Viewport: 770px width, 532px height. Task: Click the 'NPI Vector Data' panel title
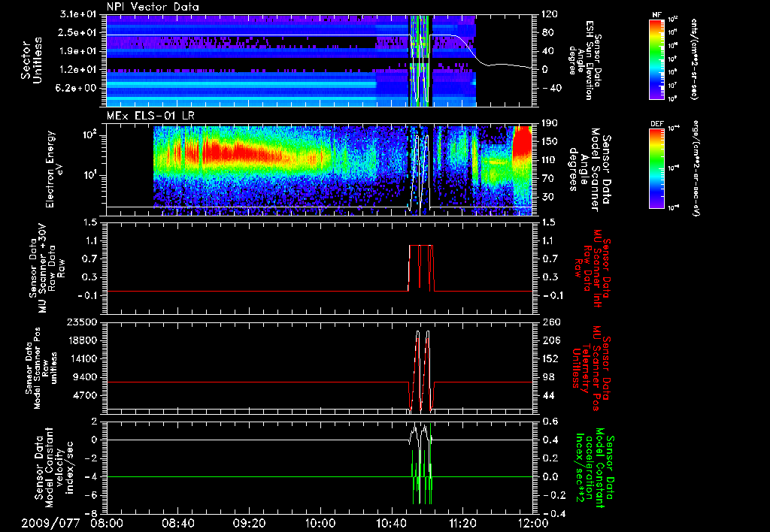click(153, 7)
